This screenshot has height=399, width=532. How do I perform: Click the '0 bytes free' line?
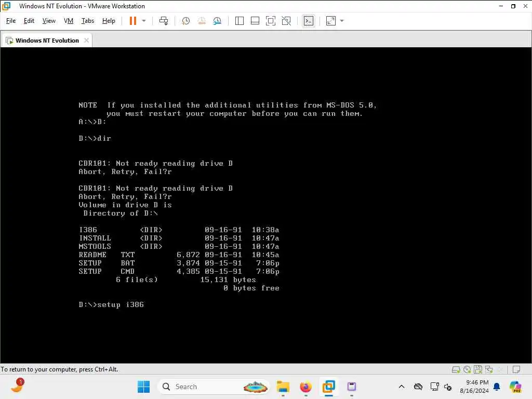(x=251, y=288)
